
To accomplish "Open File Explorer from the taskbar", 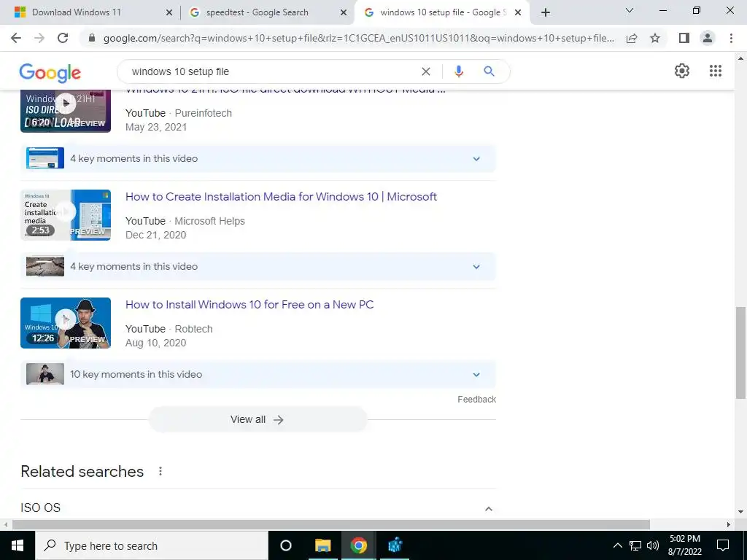I will (x=322, y=545).
